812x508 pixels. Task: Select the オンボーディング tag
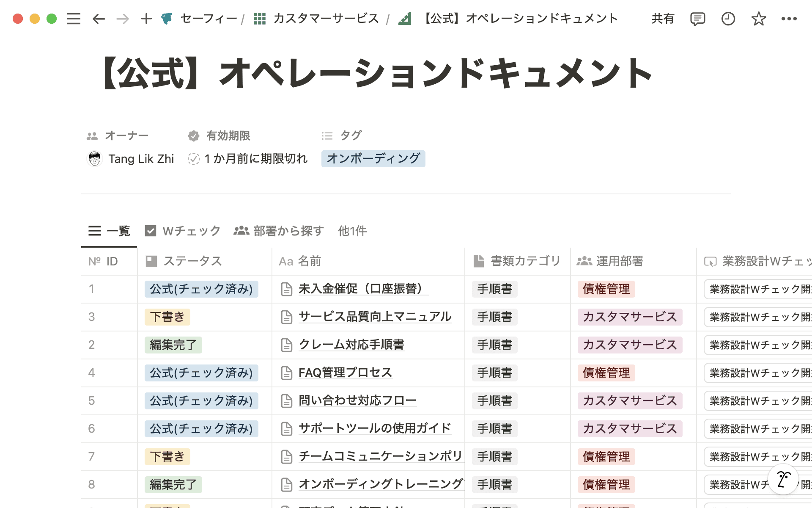tap(373, 159)
